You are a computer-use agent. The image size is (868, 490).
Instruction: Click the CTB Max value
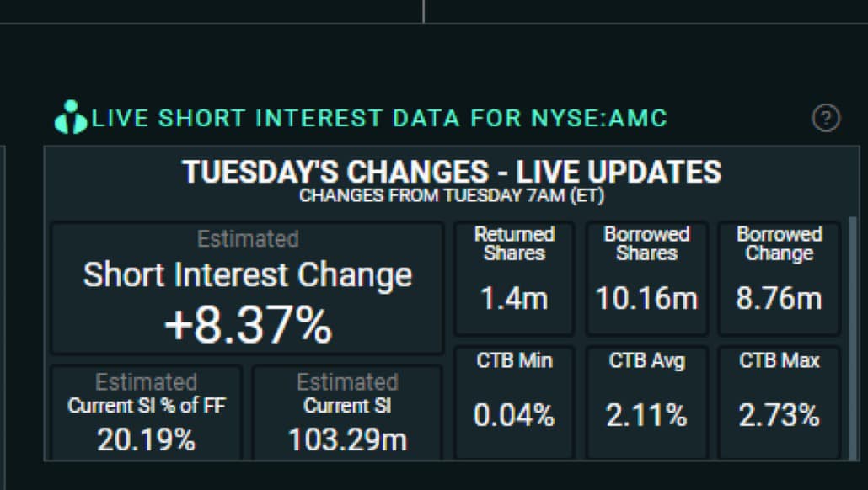tap(779, 414)
